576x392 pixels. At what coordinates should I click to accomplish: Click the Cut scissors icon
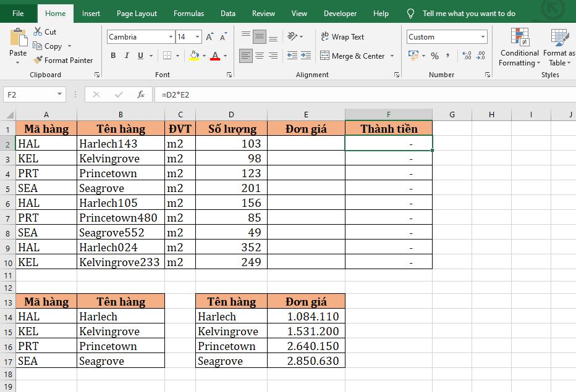[x=38, y=31]
